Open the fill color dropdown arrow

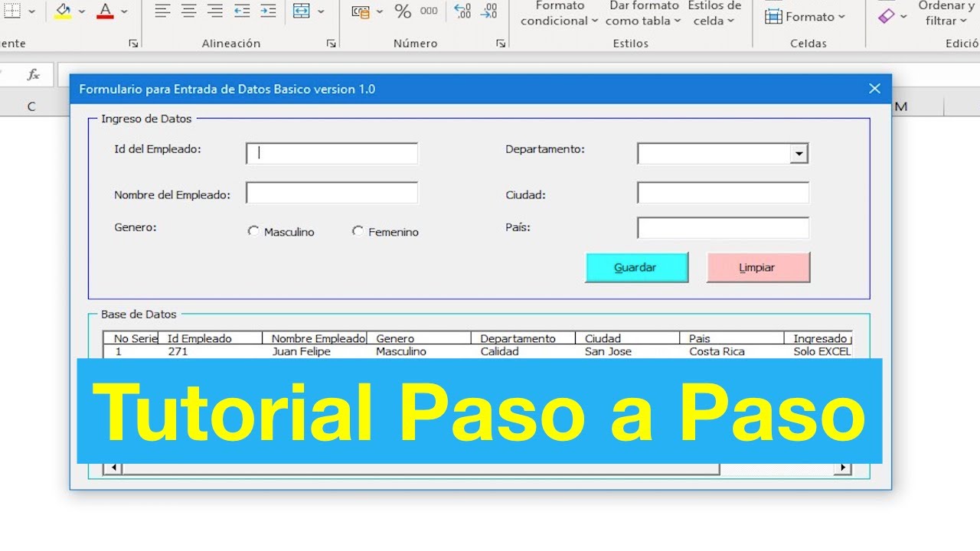point(82,11)
